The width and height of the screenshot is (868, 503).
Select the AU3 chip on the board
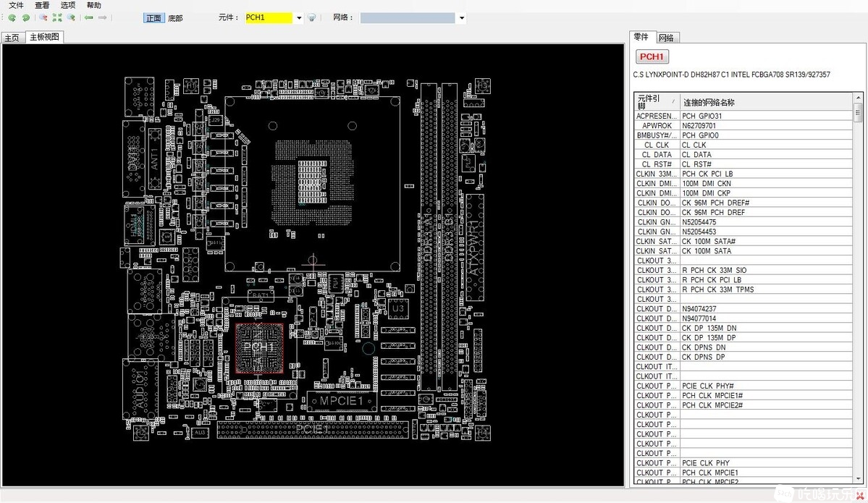click(200, 433)
